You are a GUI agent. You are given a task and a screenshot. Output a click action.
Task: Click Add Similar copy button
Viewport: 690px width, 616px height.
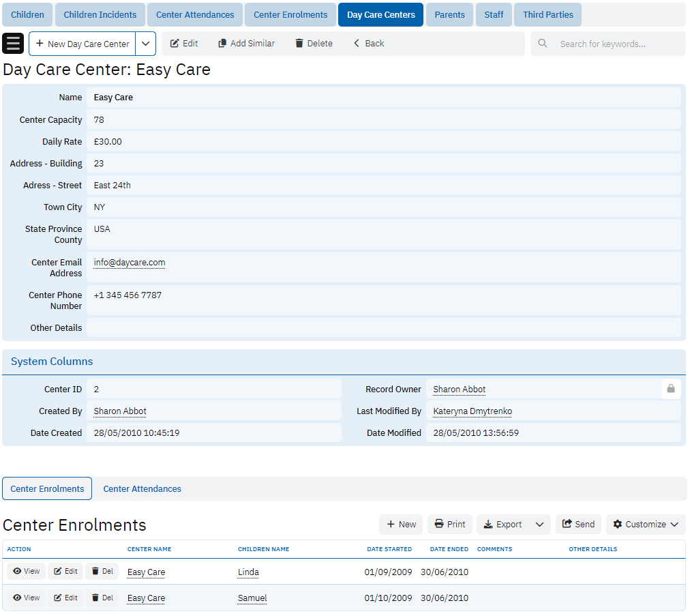pyautogui.click(x=246, y=44)
